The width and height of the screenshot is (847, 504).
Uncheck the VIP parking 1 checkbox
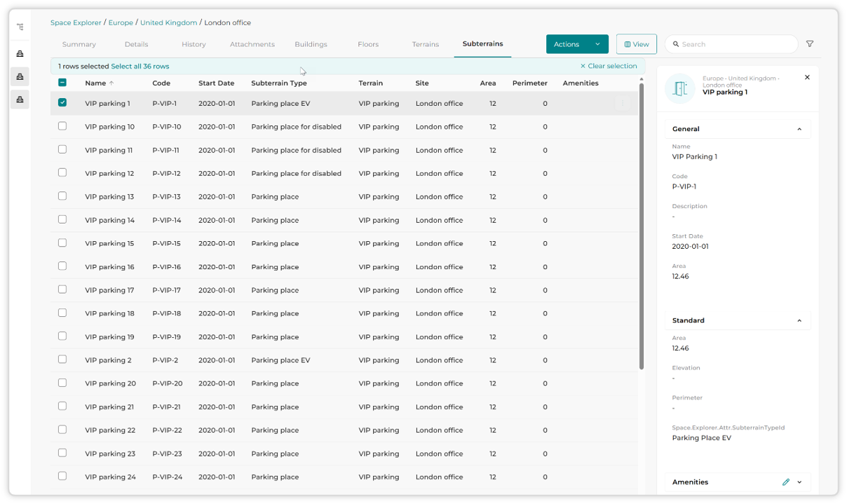coord(62,103)
